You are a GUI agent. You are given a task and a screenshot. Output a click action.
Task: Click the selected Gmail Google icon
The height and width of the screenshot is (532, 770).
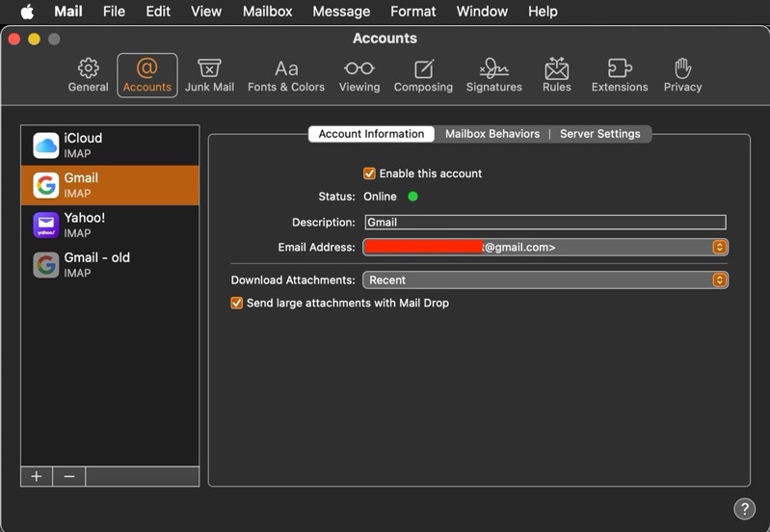point(45,185)
